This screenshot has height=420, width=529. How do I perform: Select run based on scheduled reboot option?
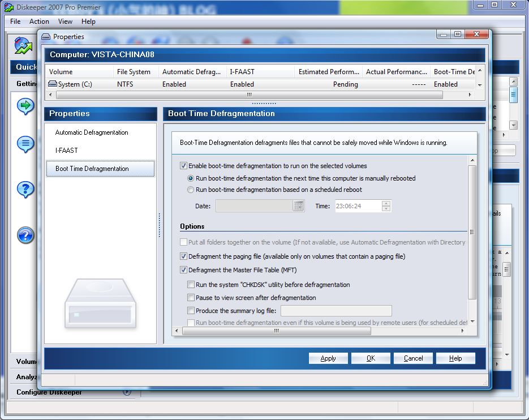tap(191, 190)
